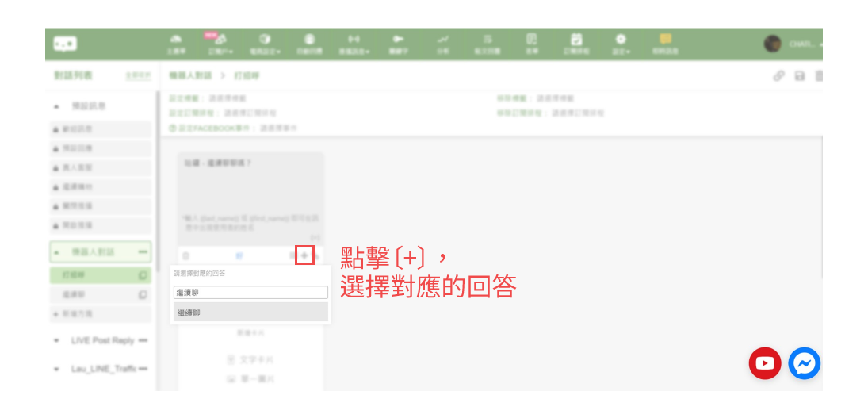
Task: Open the 移除標籤 tag selector
Action: (555, 98)
